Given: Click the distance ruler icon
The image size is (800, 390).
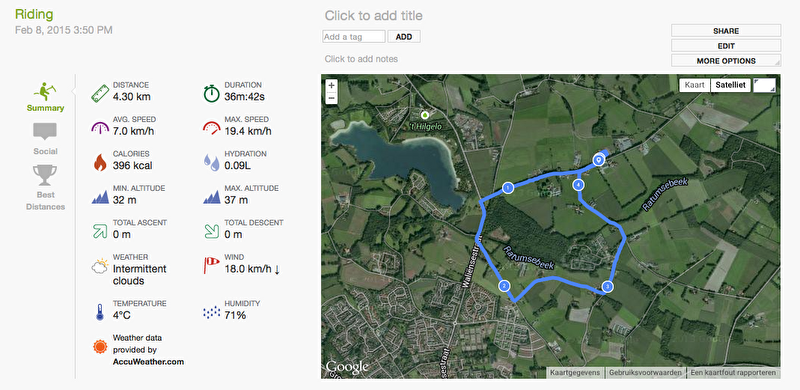Looking at the screenshot, I should click(x=101, y=93).
